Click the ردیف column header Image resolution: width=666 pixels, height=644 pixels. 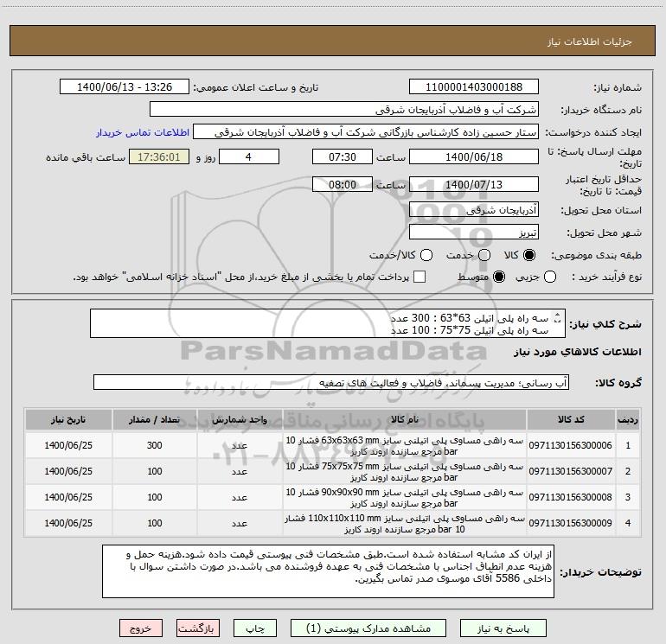point(628,420)
